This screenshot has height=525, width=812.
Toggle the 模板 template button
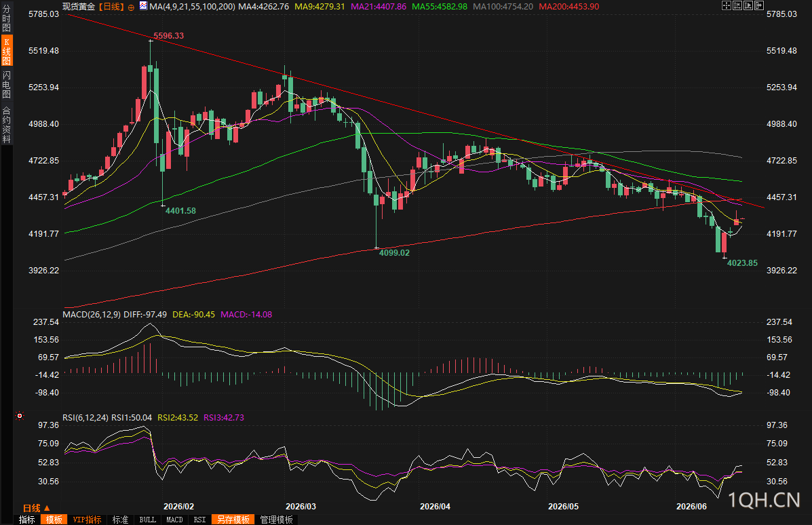pyautogui.click(x=54, y=520)
